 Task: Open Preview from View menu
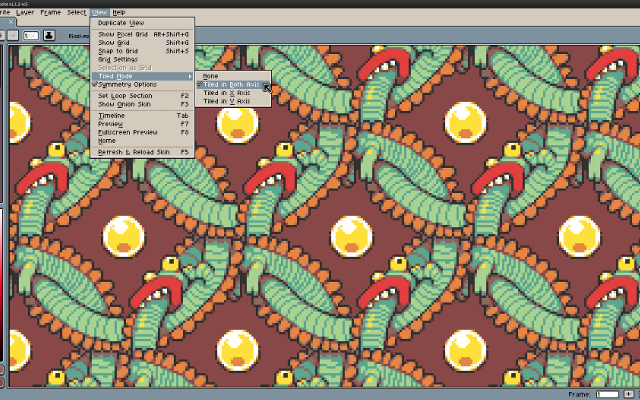142,124
